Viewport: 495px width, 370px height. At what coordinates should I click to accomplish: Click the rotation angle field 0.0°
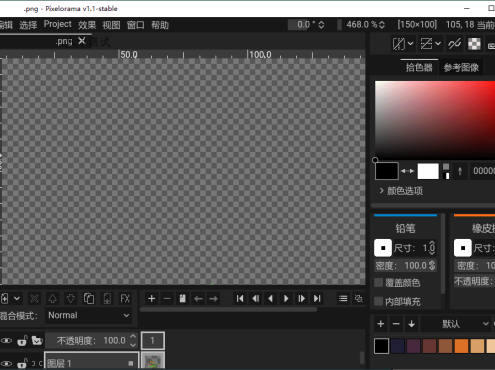[302, 25]
